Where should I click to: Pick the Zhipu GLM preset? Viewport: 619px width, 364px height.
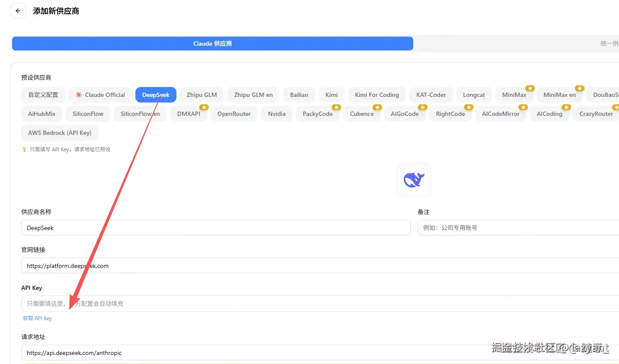pos(201,95)
